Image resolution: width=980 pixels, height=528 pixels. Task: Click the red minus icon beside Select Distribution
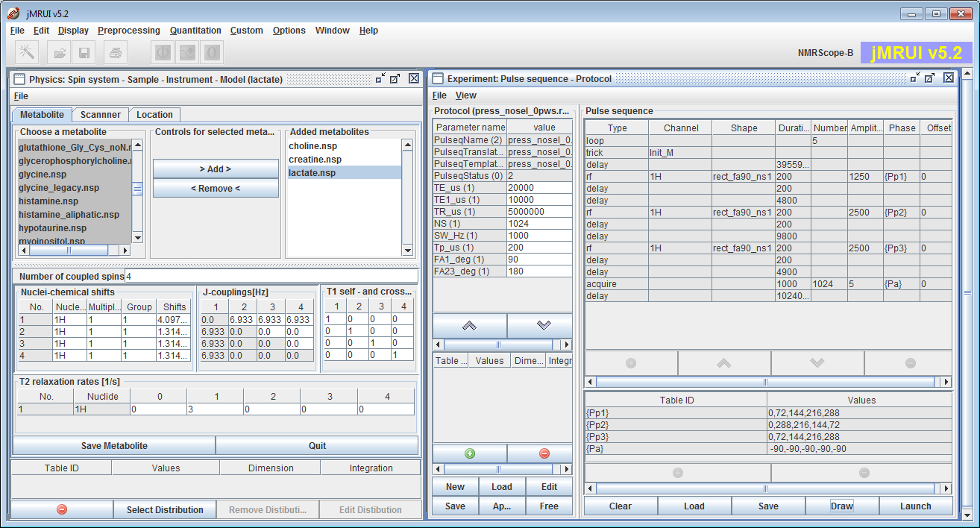(62, 509)
